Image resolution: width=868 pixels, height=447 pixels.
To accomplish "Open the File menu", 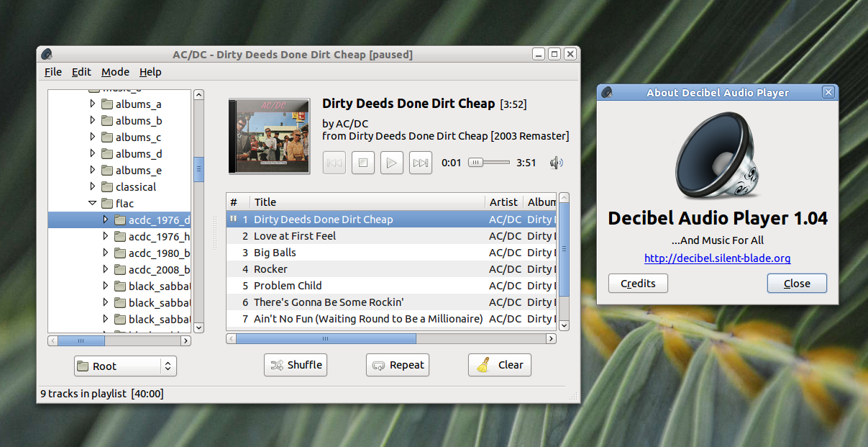I will 53,72.
